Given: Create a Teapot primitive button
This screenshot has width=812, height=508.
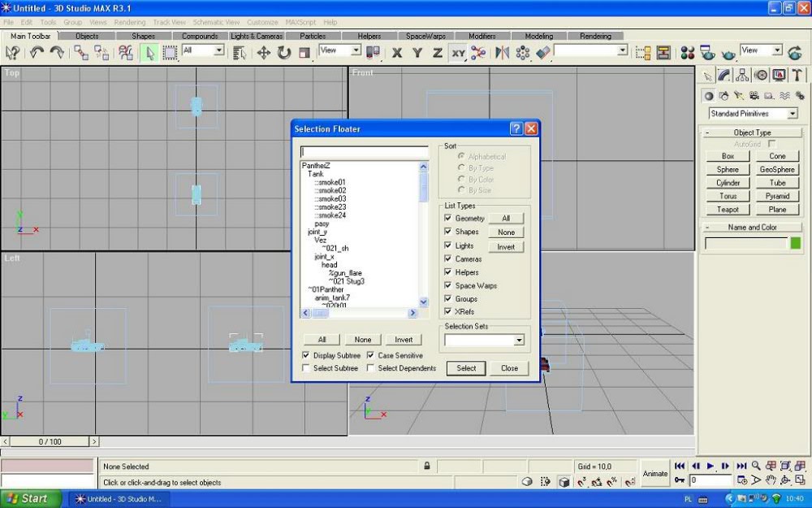Looking at the screenshot, I should (728, 210).
